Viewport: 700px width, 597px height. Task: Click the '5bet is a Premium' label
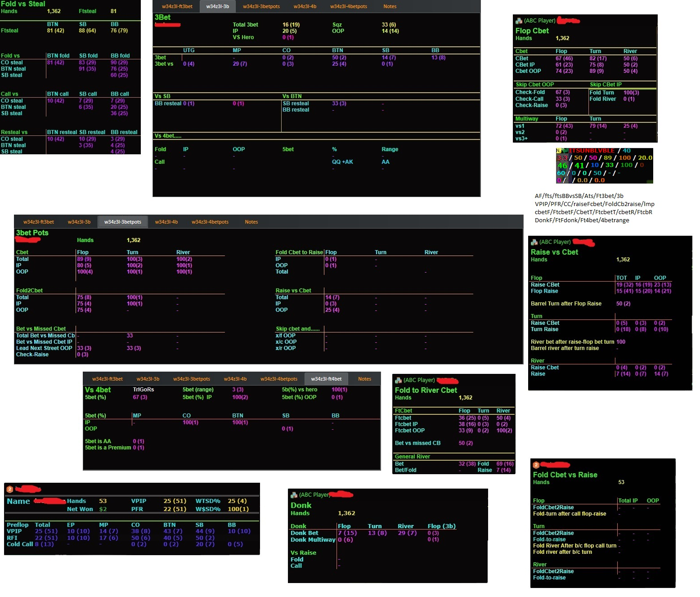[x=108, y=448]
